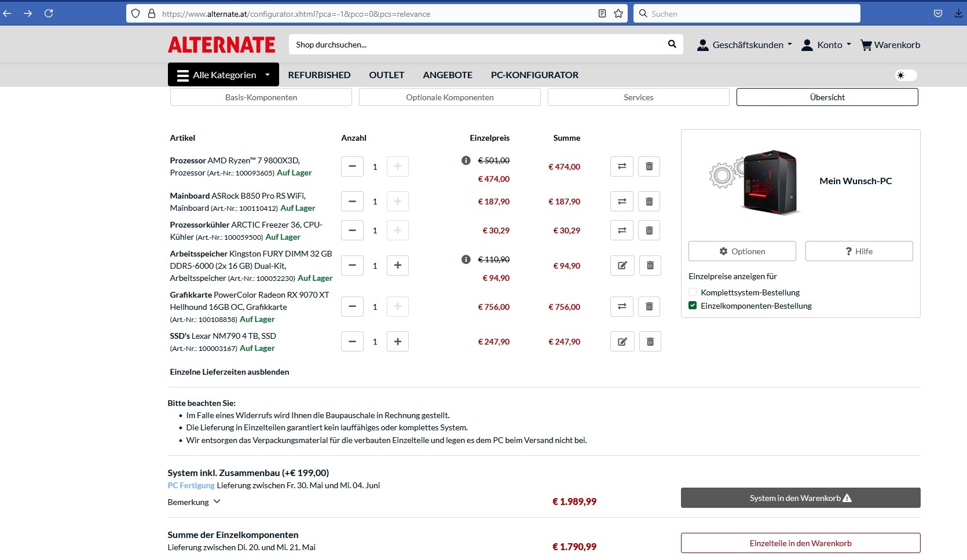
Task: Swap the Mainboard component with the exchange icon
Action: point(622,202)
